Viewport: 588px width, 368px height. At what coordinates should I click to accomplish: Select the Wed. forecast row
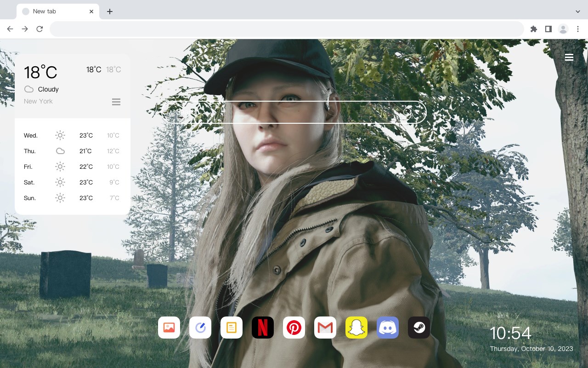tap(73, 135)
